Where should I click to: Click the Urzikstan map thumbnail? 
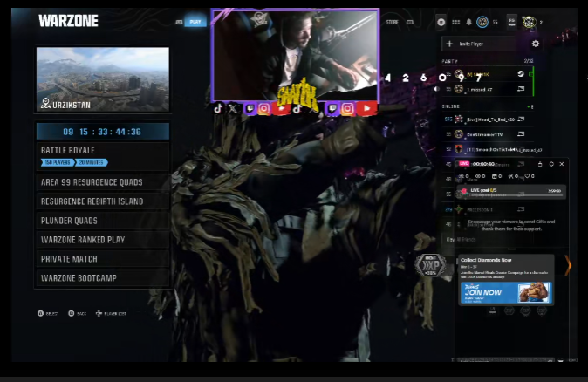point(103,79)
